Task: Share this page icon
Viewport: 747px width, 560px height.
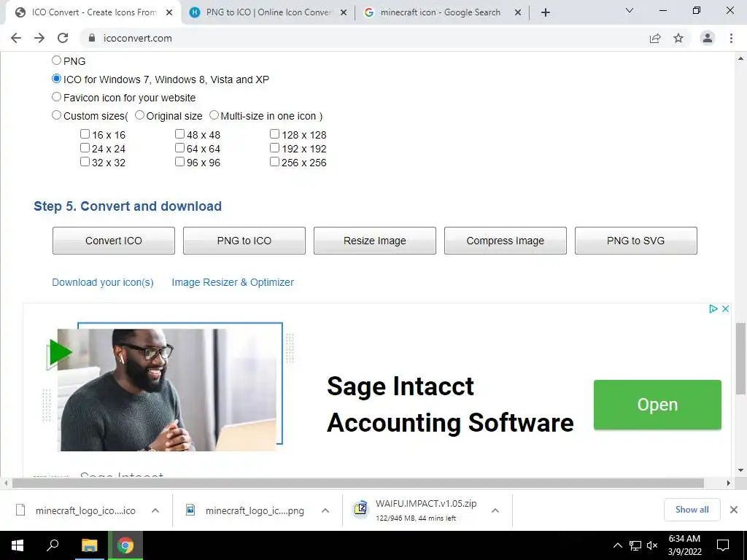Action: point(655,38)
